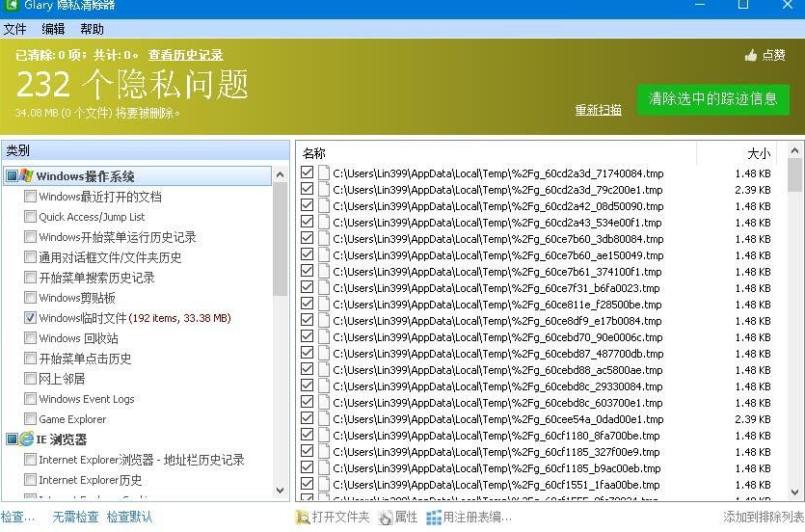Click 清除选中的踪迹信息 green button

tap(713, 99)
